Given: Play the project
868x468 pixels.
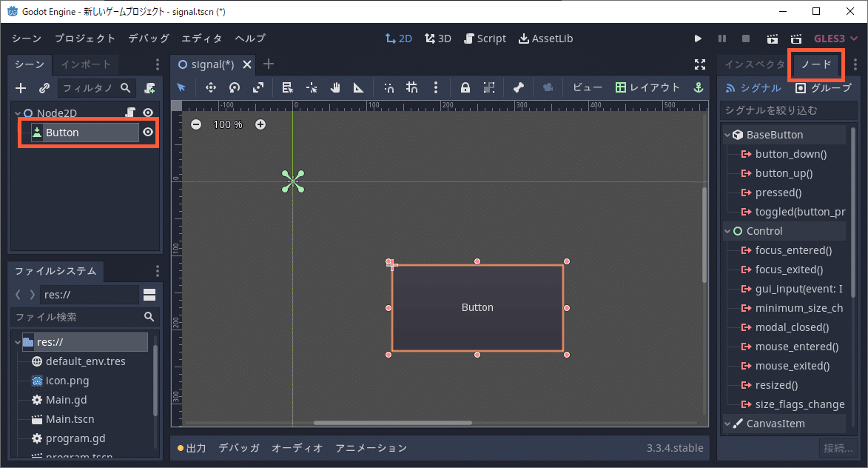Looking at the screenshot, I should 698,39.
